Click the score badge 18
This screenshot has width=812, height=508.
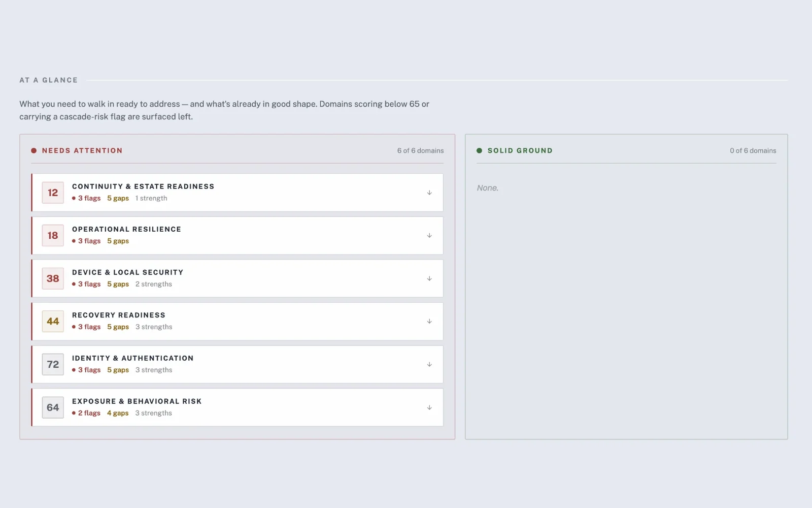click(53, 236)
